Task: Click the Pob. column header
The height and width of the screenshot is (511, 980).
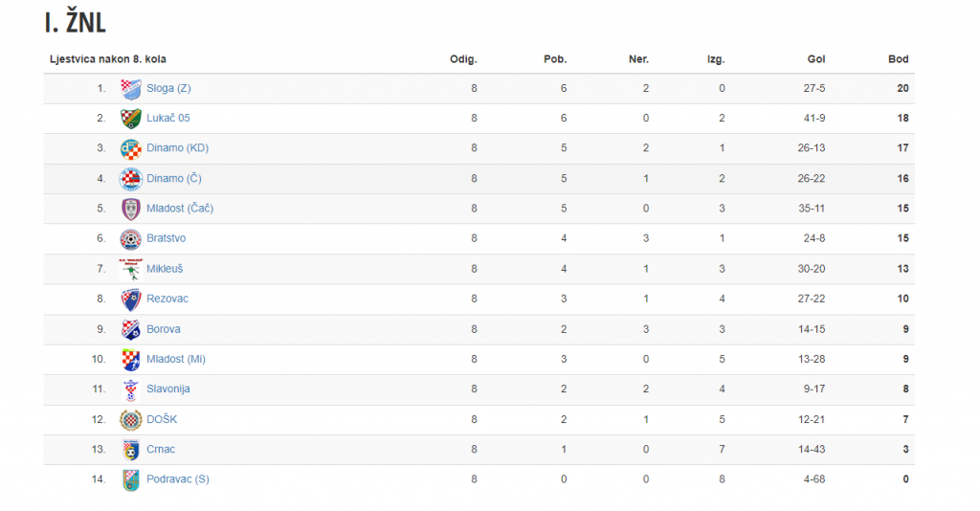Action: [x=555, y=59]
